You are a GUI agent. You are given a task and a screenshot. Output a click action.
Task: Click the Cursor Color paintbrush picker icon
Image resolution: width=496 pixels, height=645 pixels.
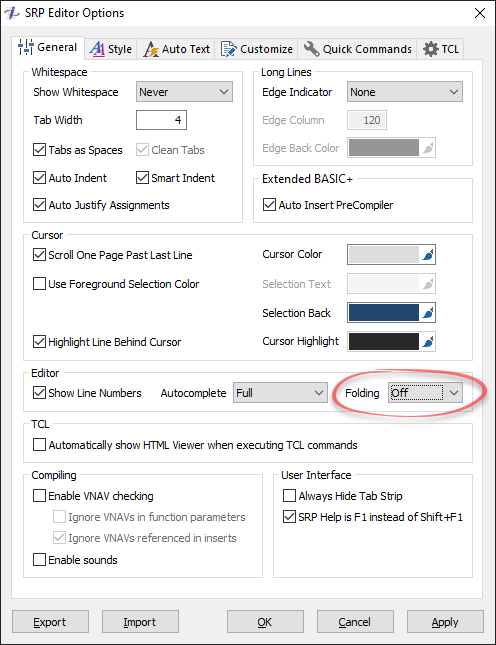(428, 255)
